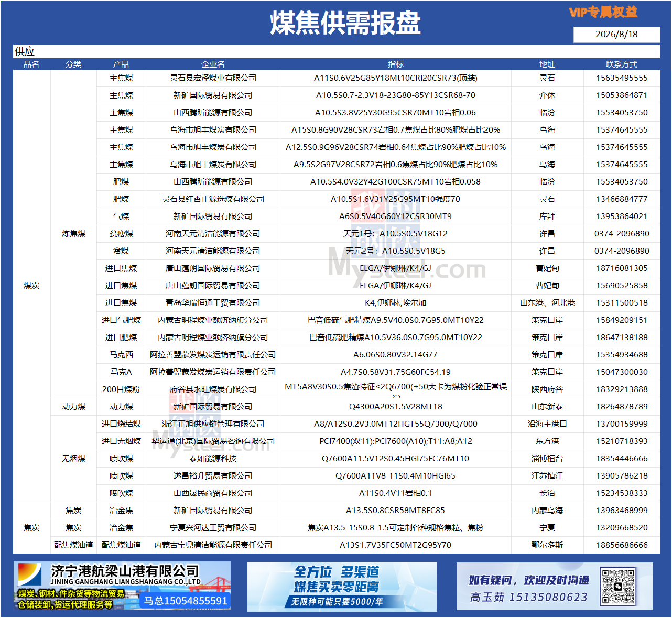Select the 灵石县宏泽煤业有限公司 cell
The width and height of the screenshot is (672, 618).
(213, 78)
